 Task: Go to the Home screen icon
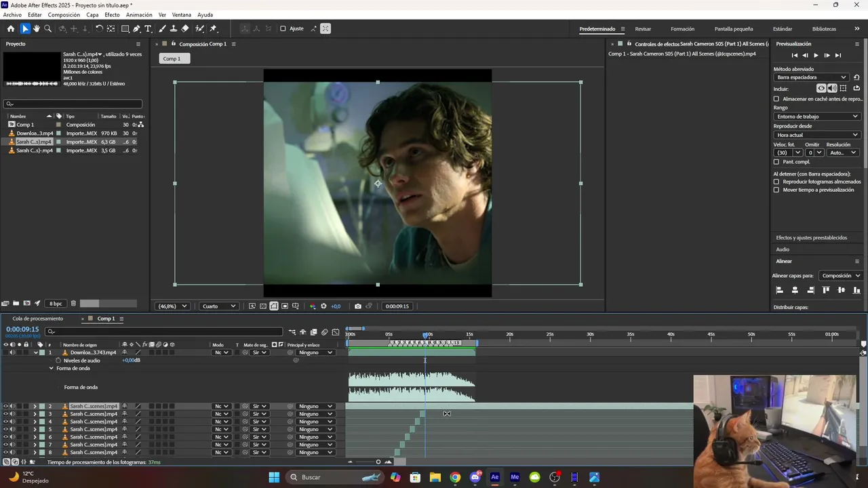click(10, 28)
